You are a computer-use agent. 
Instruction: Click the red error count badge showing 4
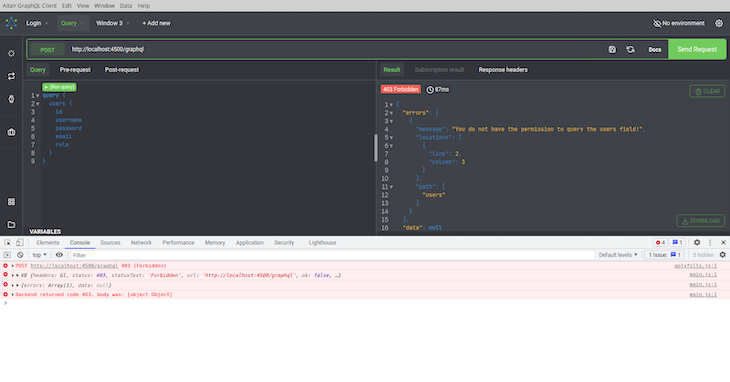[x=660, y=242]
